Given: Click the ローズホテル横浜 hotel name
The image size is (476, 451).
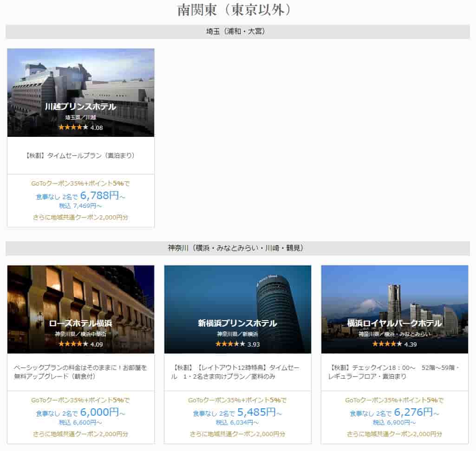Looking at the screenshot, I should (x=80, y=323).
